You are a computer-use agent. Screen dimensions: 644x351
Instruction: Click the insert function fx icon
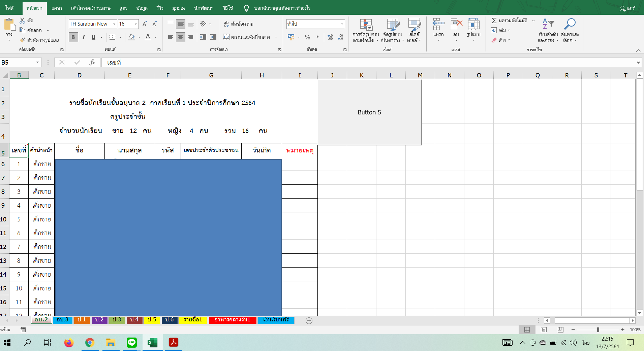92,63
